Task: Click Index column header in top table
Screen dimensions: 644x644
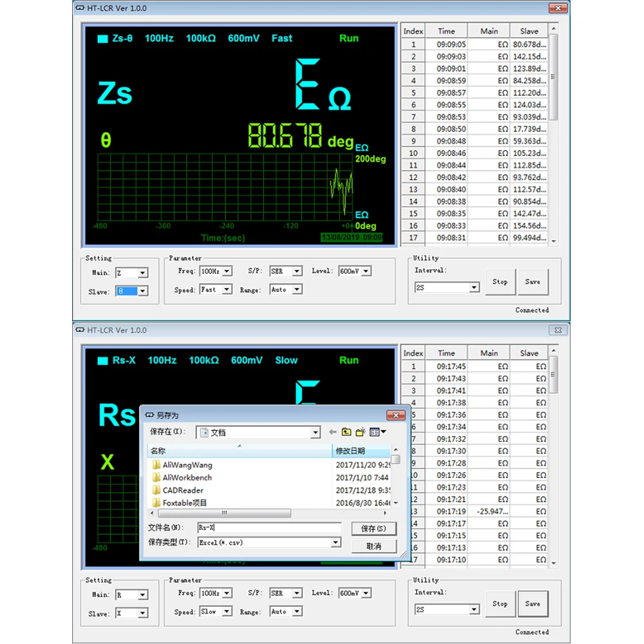Action: [413, 31]
